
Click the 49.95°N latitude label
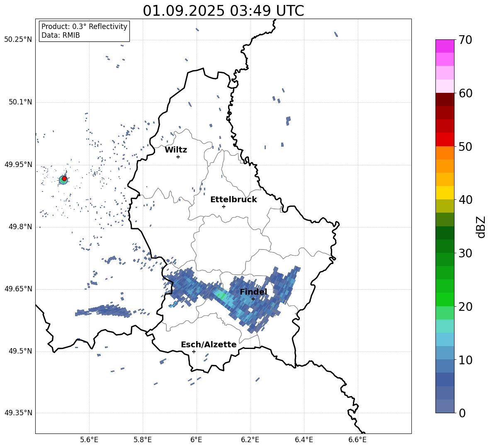coord(18,164)
